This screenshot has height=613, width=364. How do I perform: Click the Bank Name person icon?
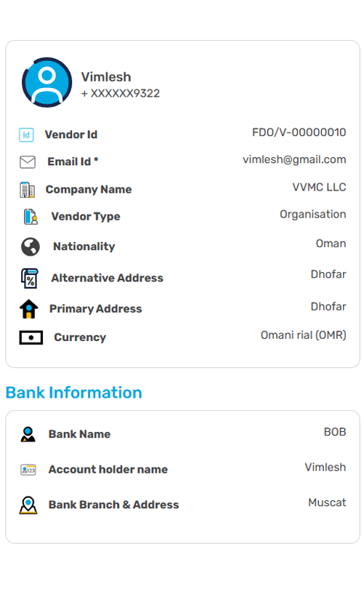pos(28,434)
